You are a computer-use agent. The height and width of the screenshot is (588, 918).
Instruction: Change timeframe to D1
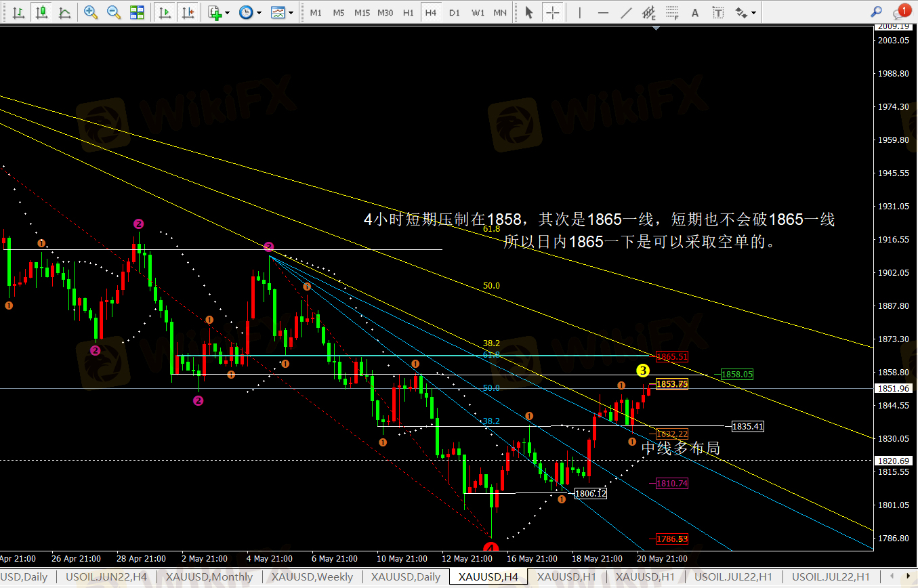454,12
